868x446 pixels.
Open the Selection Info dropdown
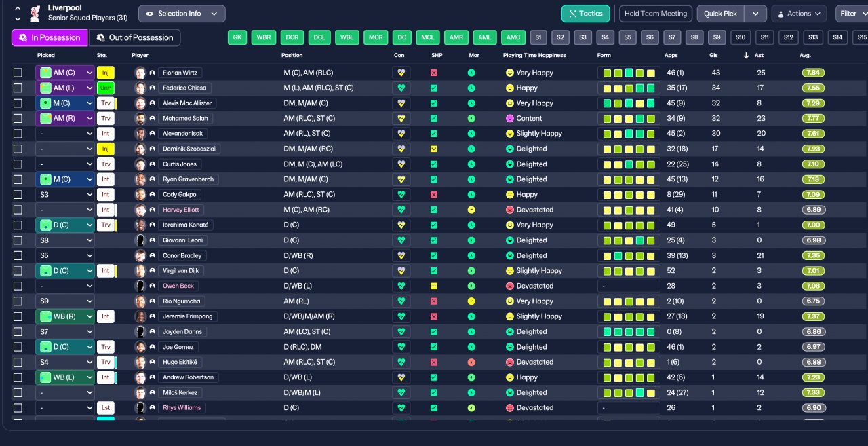(x=182, y=14)
